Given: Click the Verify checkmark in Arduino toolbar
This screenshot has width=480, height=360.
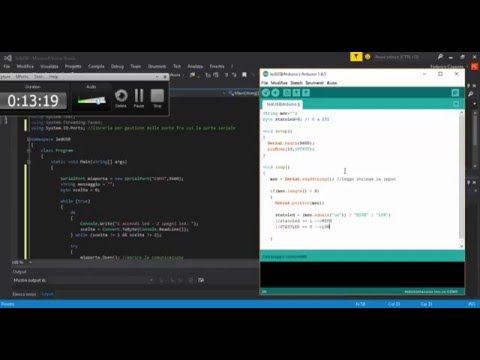Looking at the screenshot, I should point(266,93).
